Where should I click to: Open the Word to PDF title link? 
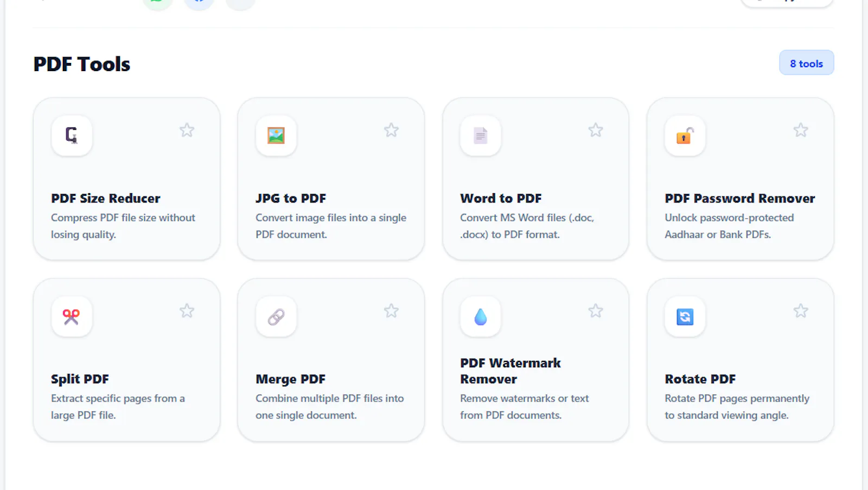(501, 199)
